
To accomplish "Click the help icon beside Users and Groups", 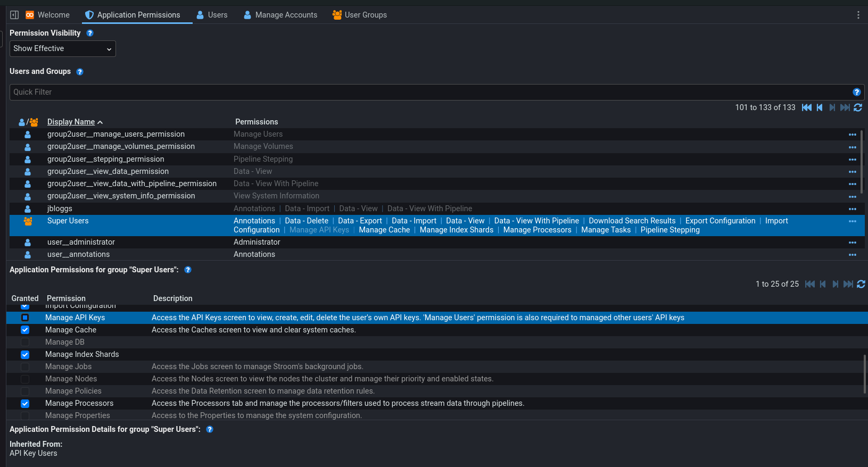I will pyautogui.click(x=80, y=72).
